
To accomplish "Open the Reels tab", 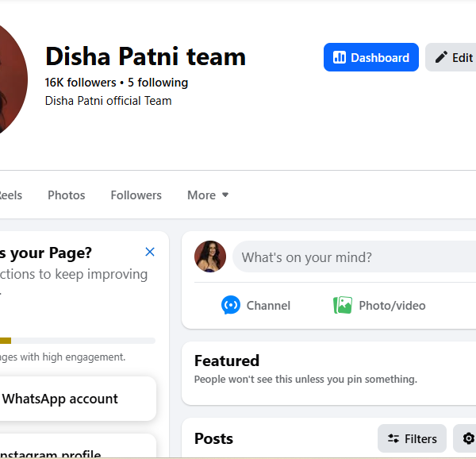I will point(11,195).
